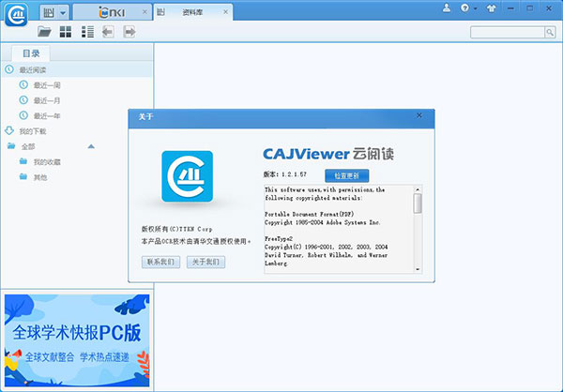563x392 pixels.
Task: Switch to the 资料库 tab
Action: pyautogui.click(x=192, y=12)
